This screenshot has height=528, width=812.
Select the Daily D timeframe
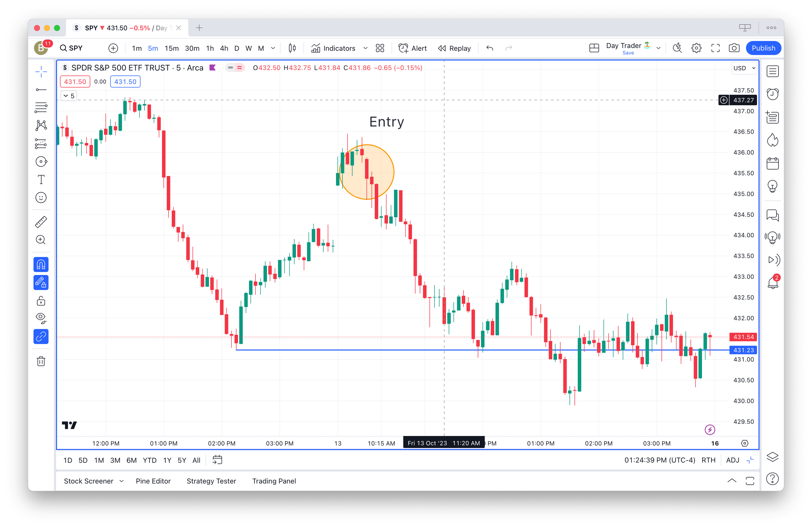point(236,48)
